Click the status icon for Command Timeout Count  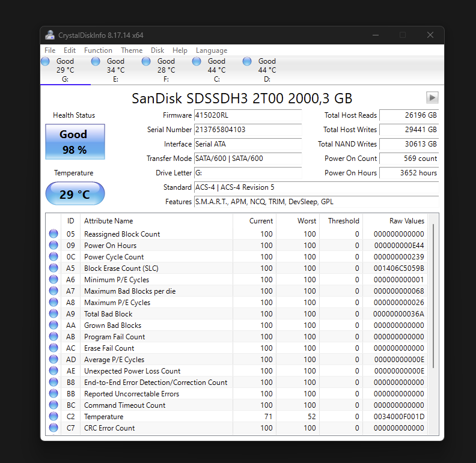53,405
